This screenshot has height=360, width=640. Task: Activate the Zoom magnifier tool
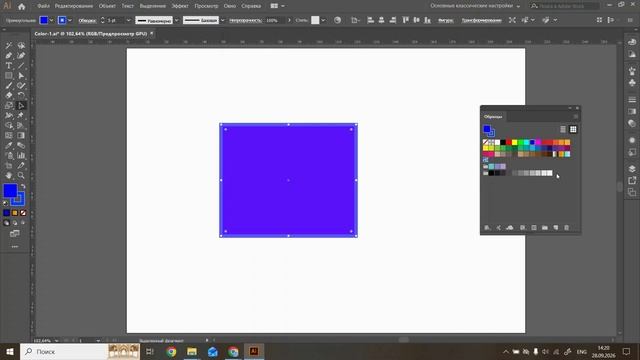(21, 176)
